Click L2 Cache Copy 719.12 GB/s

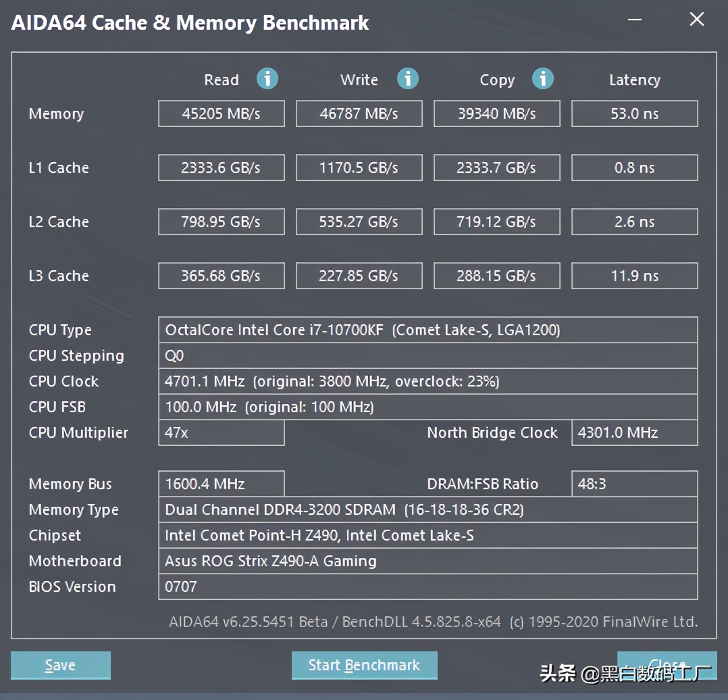(x=497, y=222)
